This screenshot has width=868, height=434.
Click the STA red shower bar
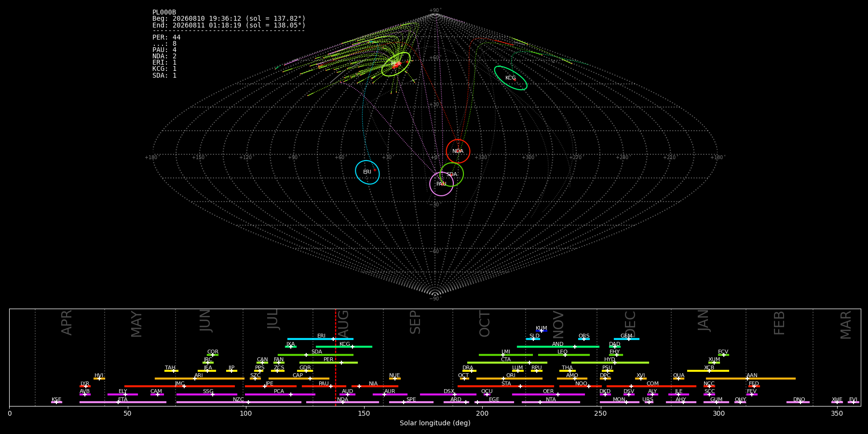click(x=506, y=386)
